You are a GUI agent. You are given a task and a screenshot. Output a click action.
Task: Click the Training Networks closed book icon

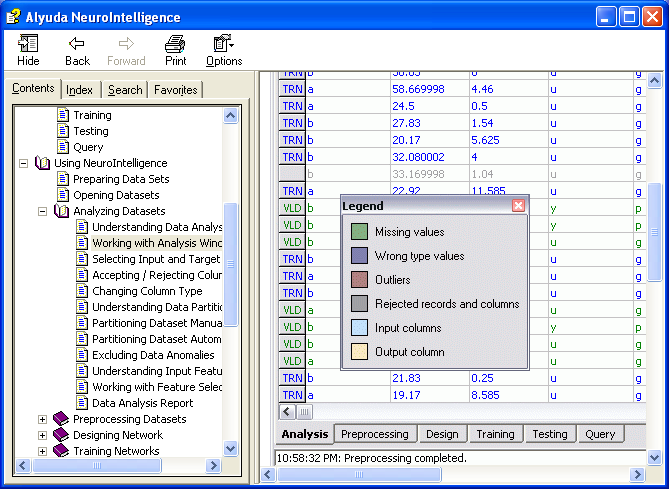pyautogui.click(x=61, y=451)
